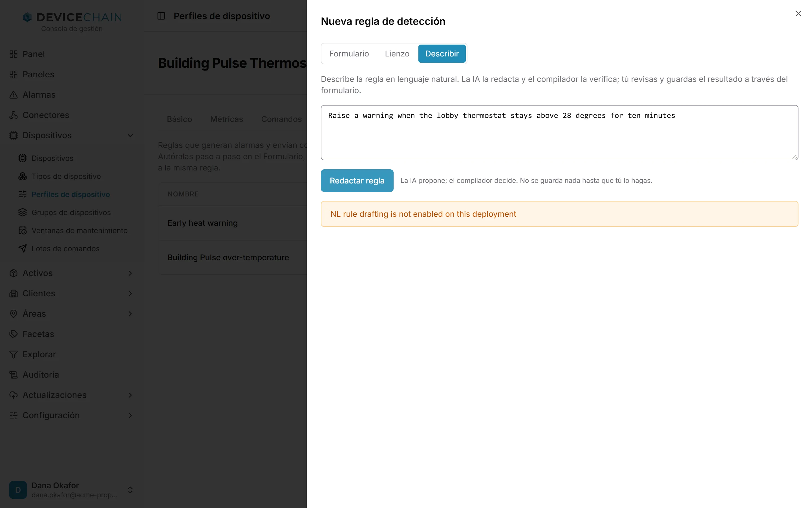
Task: Open the Básico tab in the profile
Action: click(180, 119)
